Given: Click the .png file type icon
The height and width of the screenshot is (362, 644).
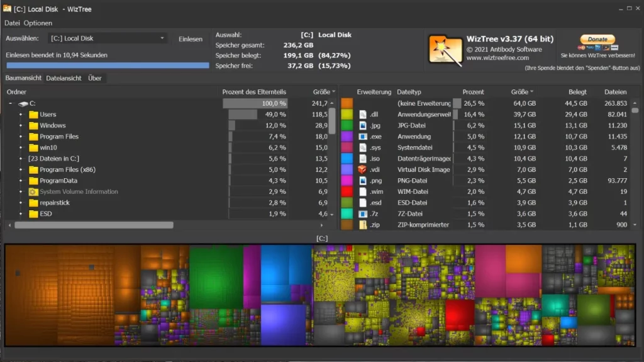Looking at the screenshot, I should [363, 181].
